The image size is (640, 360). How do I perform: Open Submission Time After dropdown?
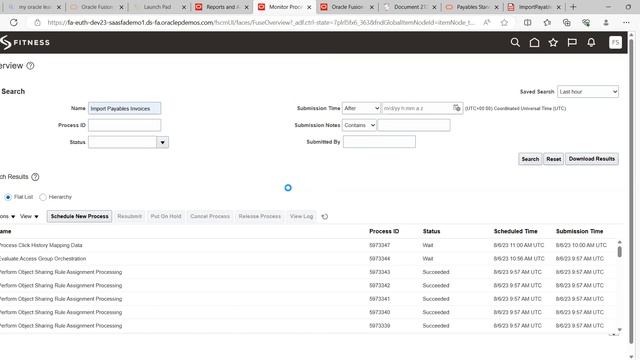[361, 108]
